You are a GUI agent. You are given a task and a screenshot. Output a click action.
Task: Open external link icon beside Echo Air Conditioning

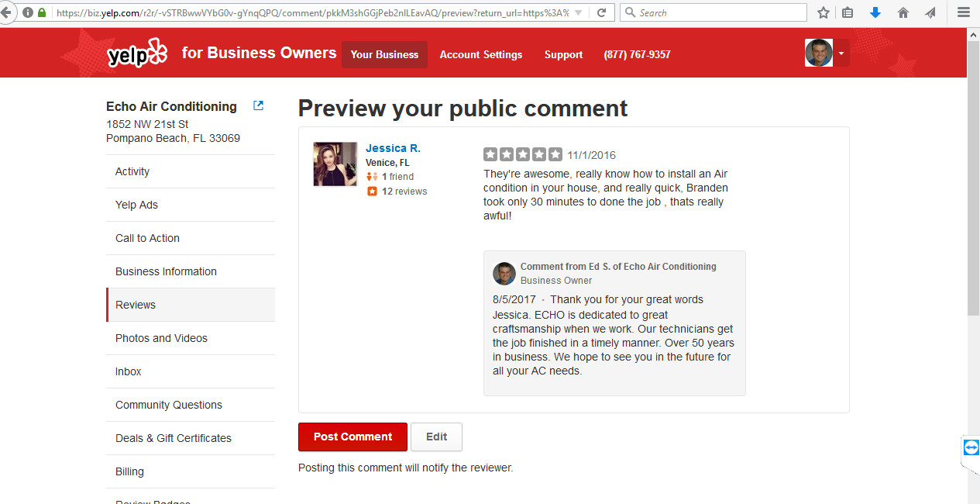tap(259, 105)
